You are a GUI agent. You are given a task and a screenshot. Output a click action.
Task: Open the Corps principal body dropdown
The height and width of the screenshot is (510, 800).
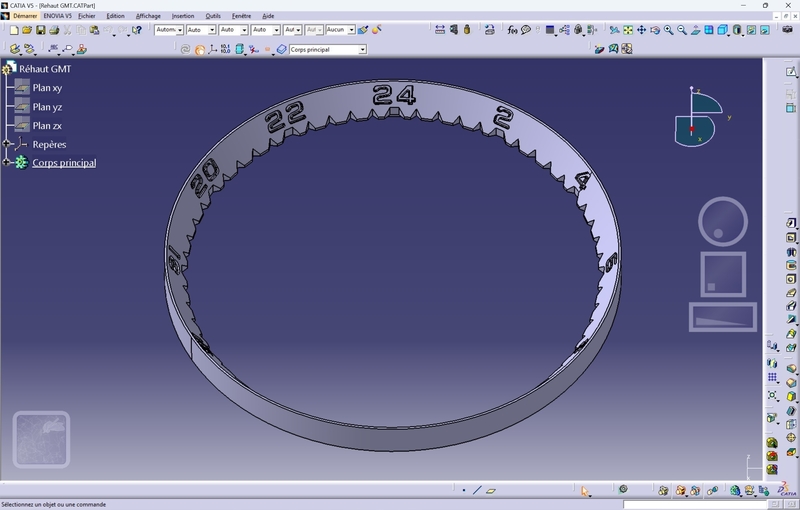pos(362,49)
